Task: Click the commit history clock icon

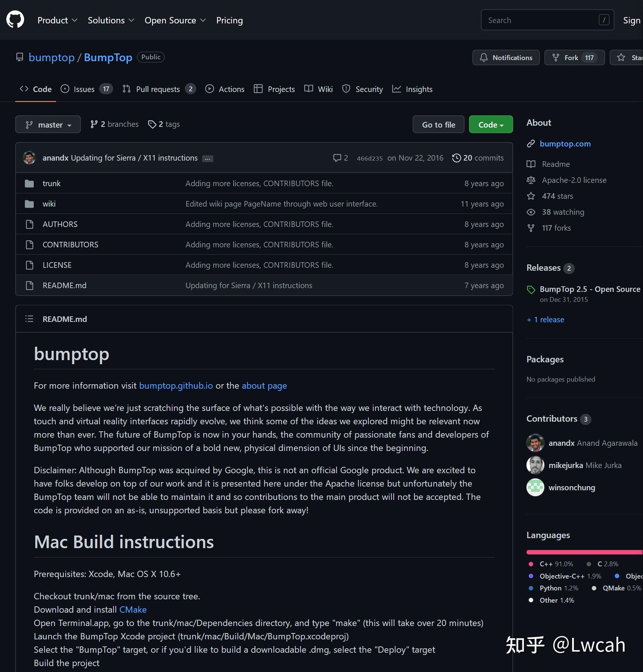Action: 456,158
